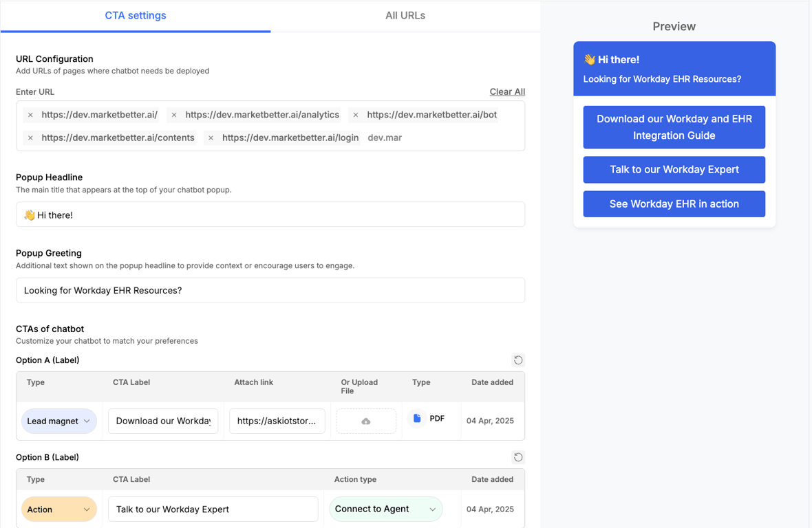
Task: Click the Attach link field in Option A
Action: (277, 420)
